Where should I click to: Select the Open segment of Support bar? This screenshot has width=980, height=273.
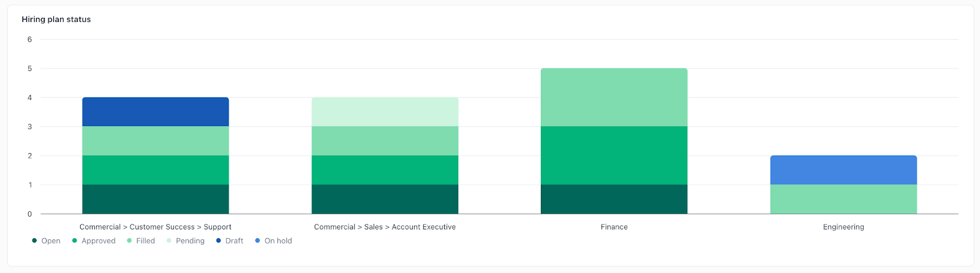pyautogui.click(x=156, y=199)
